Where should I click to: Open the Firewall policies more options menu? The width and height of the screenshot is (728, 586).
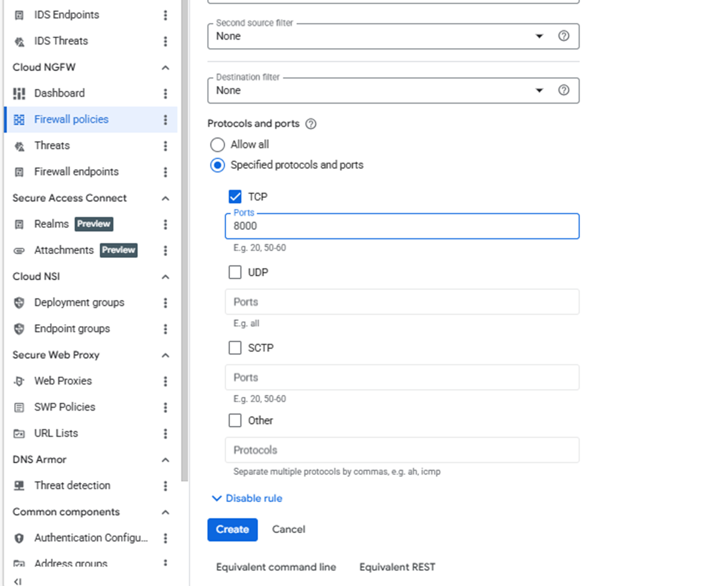click(165, 119)
